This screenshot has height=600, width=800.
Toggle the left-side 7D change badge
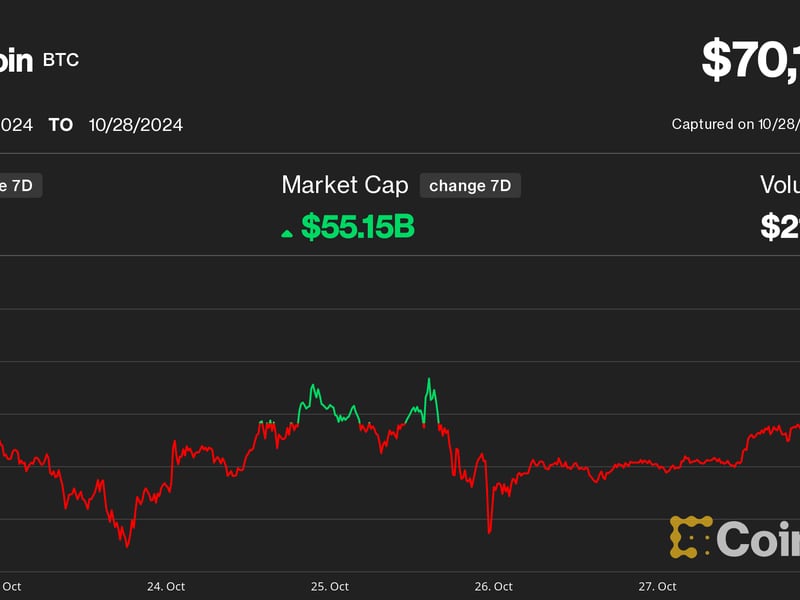(x=20, y=185)
